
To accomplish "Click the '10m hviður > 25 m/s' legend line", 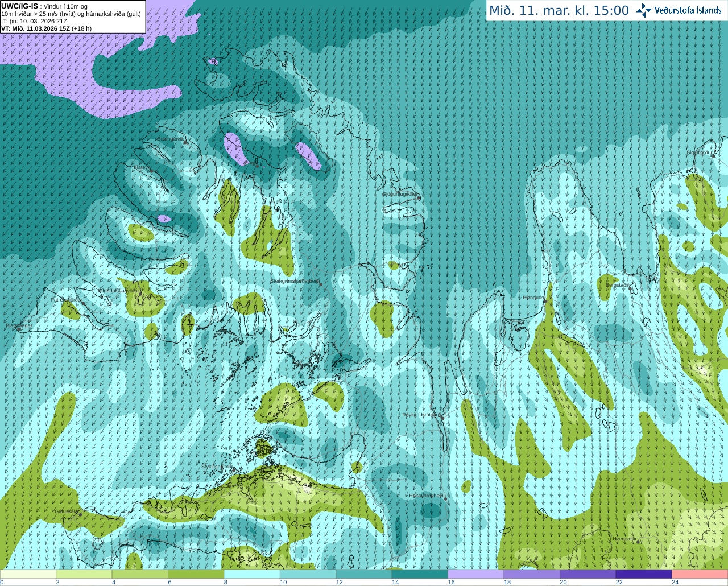I will 71,14.
